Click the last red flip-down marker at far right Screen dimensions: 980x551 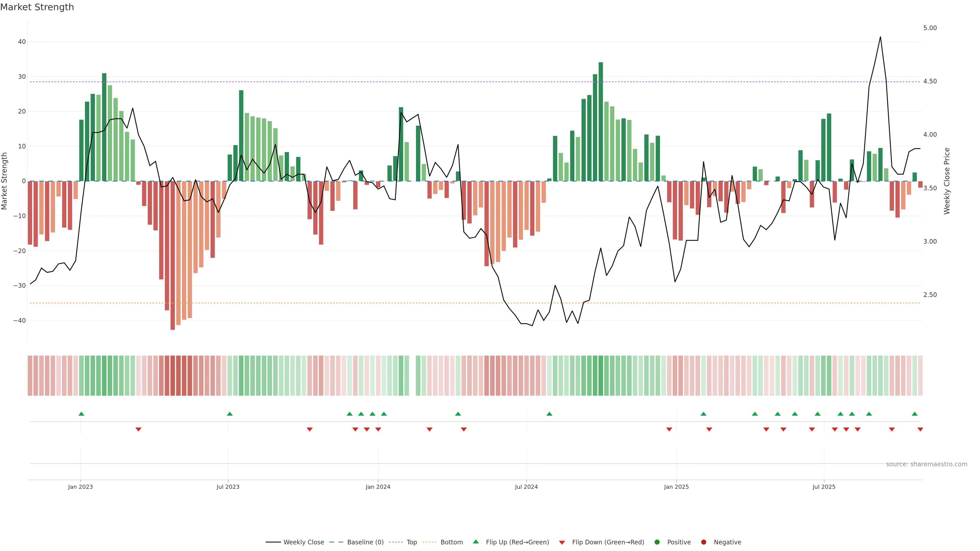(920, 429)
